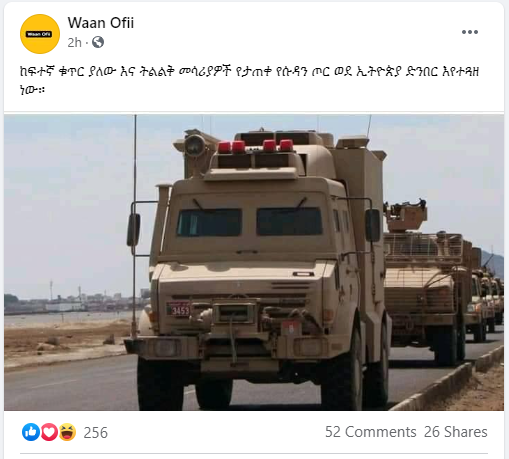Open the Waan Ofii profile picture
This screenshot has height=459, width=509.
click(40, 34)
